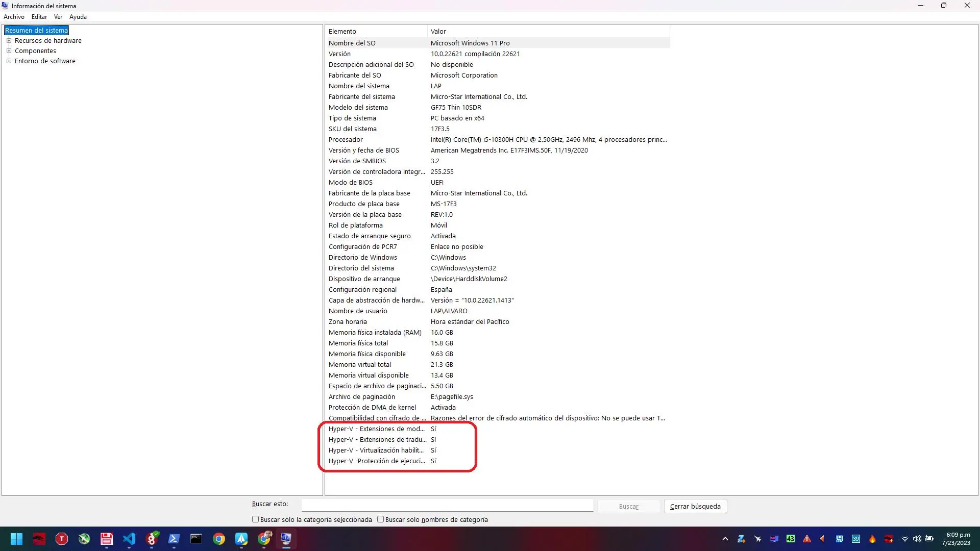Select the 'Nombre del SO' row
The width and height of the screenshot is (980, 551).
pos(498,43)
